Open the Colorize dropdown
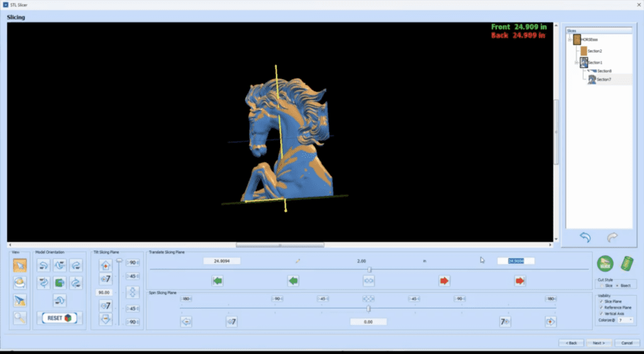 [626, 320]
